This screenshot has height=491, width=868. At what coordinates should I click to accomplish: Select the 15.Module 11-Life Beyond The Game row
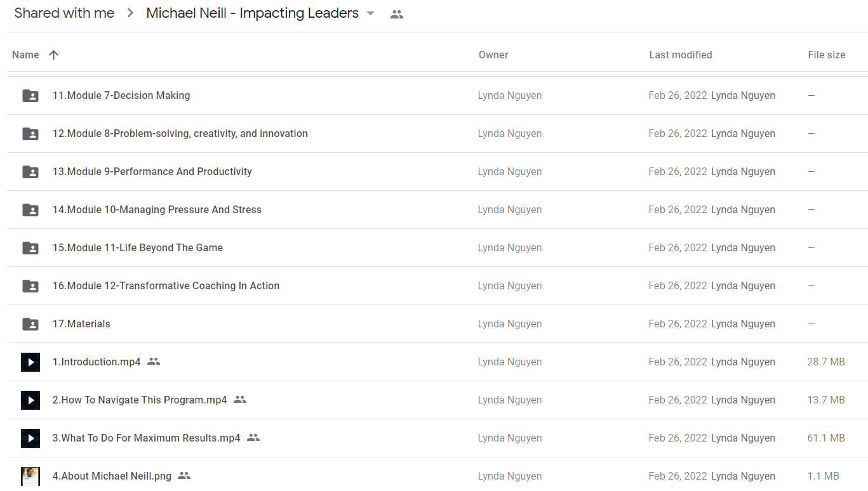coord(437,248)
